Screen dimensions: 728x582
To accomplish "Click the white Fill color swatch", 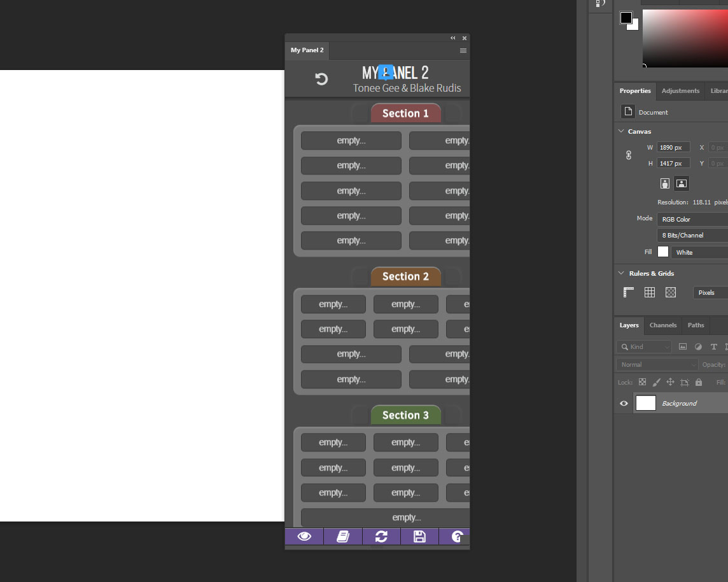I will click(662, 252).
